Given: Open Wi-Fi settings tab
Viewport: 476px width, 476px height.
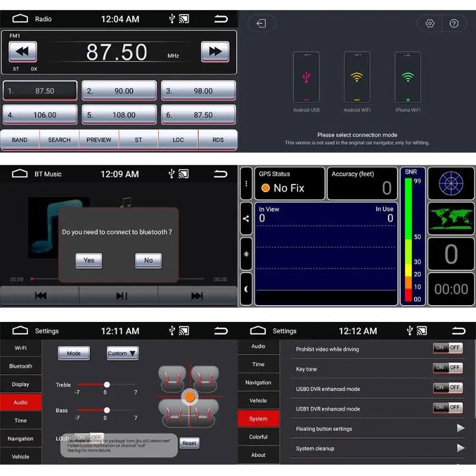Looking at the screenshot, I should pyautogui.click(x=21, y=348).
